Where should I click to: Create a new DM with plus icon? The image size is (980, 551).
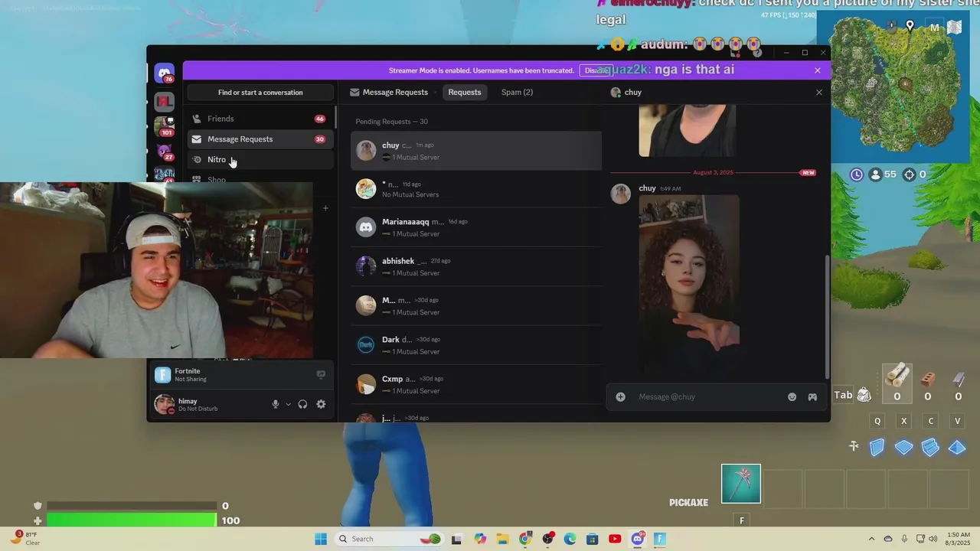click(325, 208)
